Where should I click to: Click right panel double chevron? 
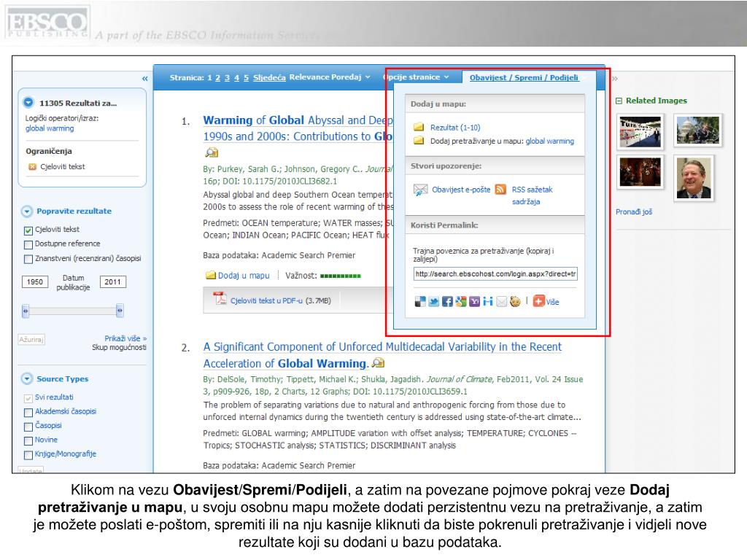click(x=614, y=79)
